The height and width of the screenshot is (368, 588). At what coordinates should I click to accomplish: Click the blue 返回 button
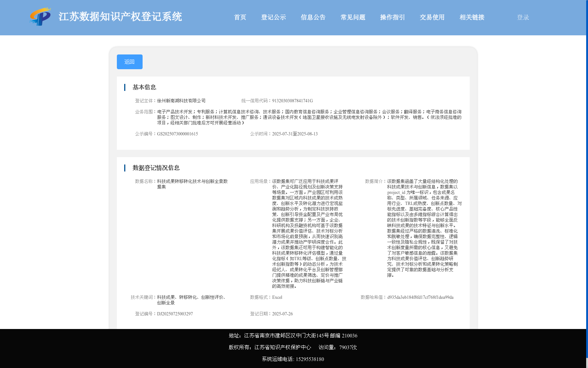130,62
